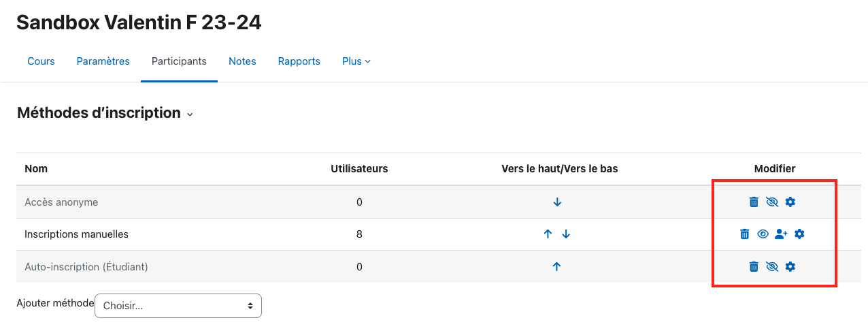The height and width of the screenshot is (331, 868).
Task: Delete the Auto-inscription (Étudiant) method
Action: coord(754,266)
